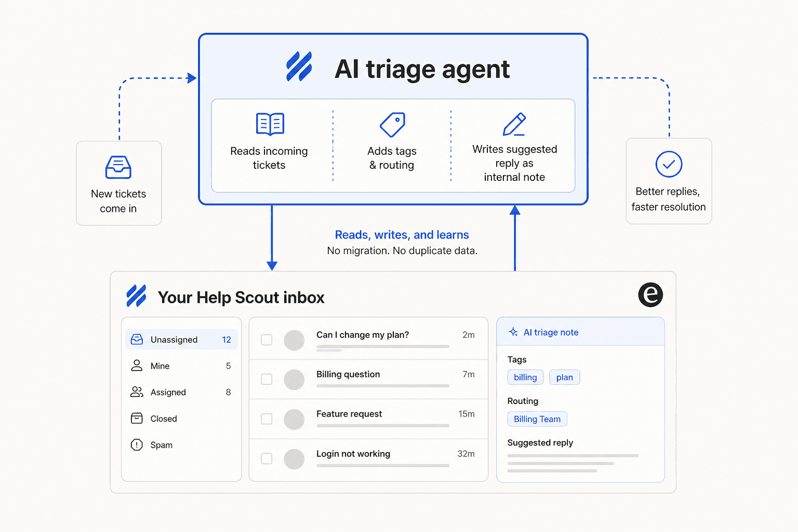This screenshot has height=532, width=798.
Task: Click the billing tag chip
Action: (x=525, y=377)
